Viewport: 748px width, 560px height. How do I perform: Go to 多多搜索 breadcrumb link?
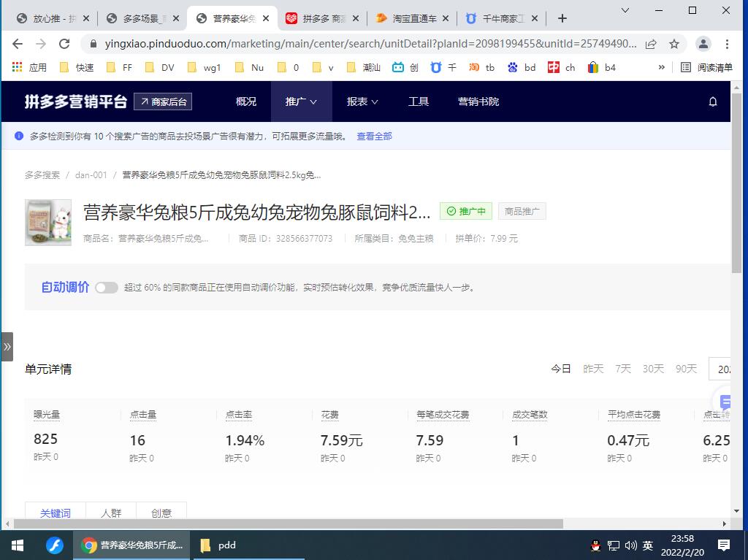[x=42, y=175]
